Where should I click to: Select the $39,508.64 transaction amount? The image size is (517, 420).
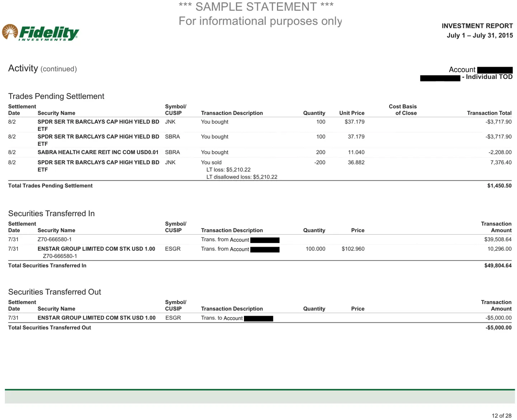(498, 239)
